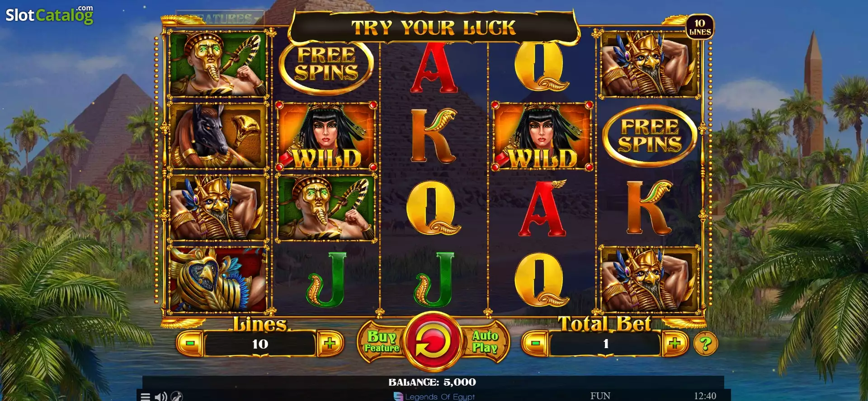The height and width of the screenshot is (401, 868).
Task: Increase the total bet
Action: tap(675, 344)
